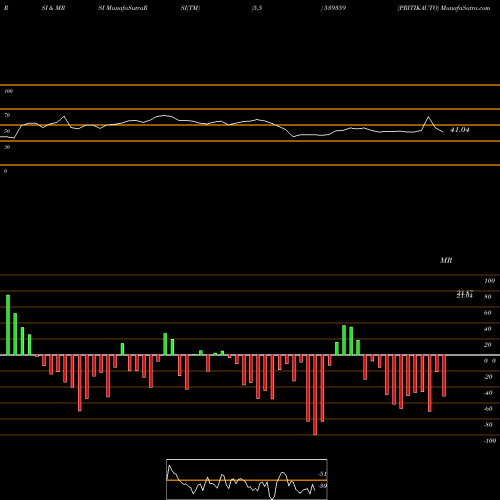Click the MR axis label -60
This screenshot has height=500, width=500.
click(x=488, y=409)
